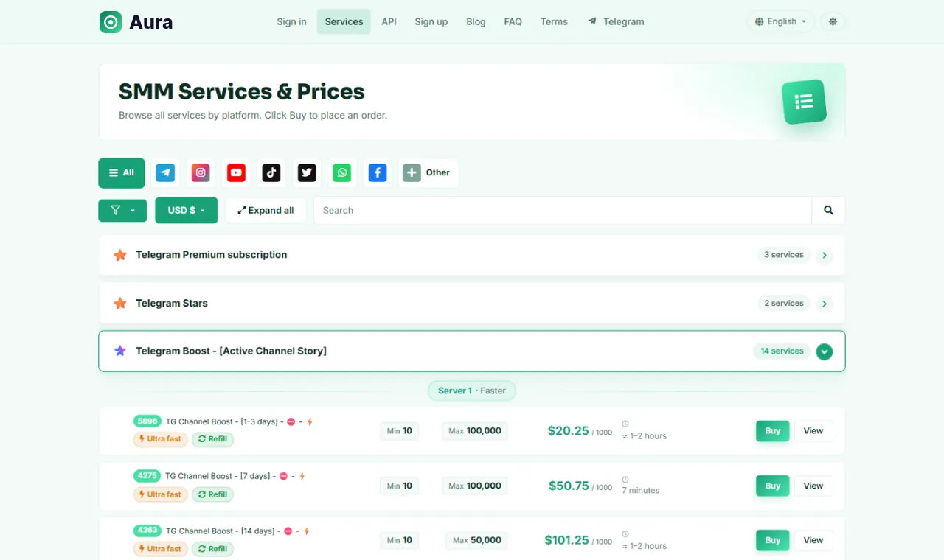Viewport: 944px width, 560px height.
Task: Buy the TG Channel Boost [14 days] service
Action: [772, 540]
